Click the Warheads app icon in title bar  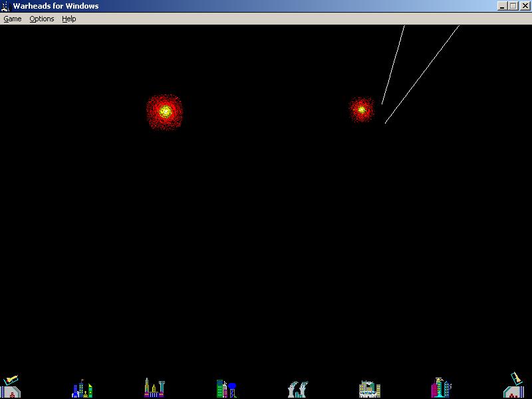pyautogui.click(x=5, y=6)
